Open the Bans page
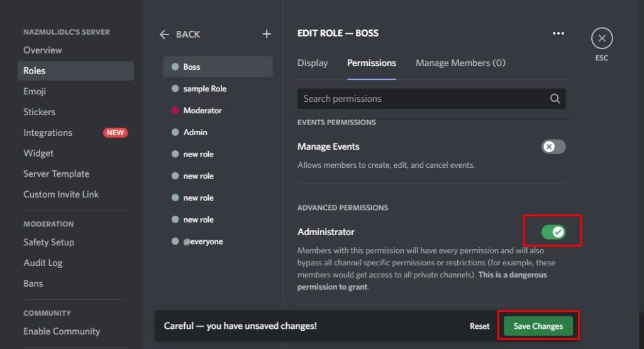 pos(33,284)
